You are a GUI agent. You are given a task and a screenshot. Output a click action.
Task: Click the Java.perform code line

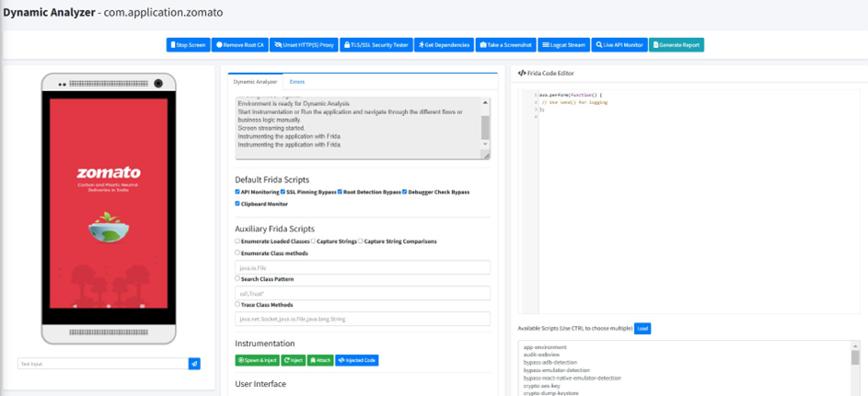tap(571, 95)
